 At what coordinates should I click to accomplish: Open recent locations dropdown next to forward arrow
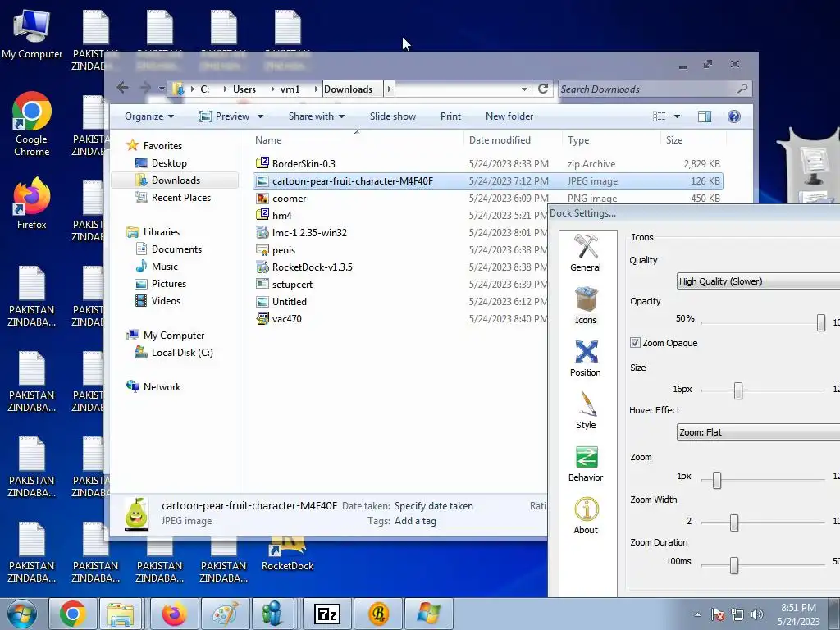point(162,88)
